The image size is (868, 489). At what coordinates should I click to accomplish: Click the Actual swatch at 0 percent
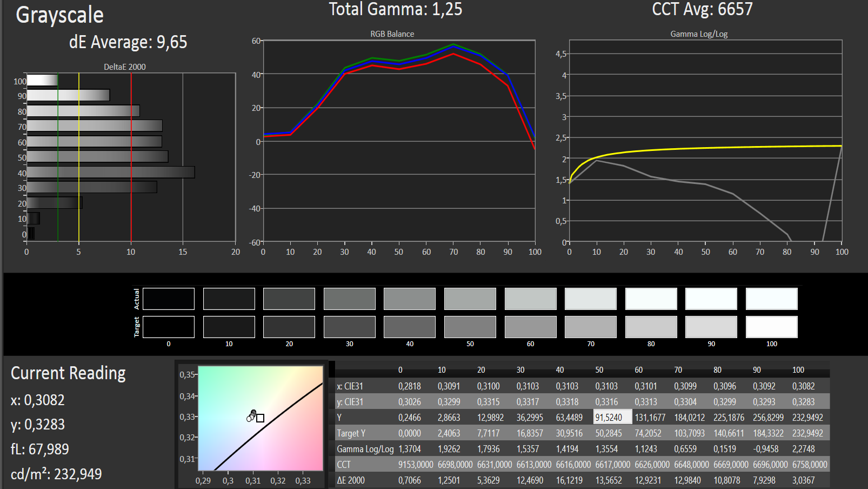point(169,299)
